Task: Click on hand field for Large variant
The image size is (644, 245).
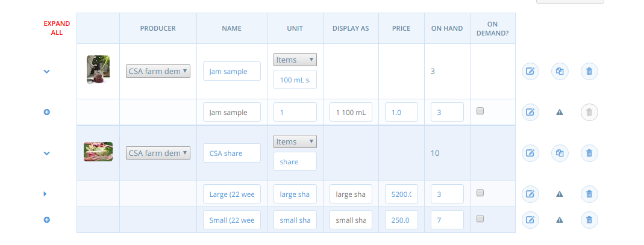Action: 447,194
